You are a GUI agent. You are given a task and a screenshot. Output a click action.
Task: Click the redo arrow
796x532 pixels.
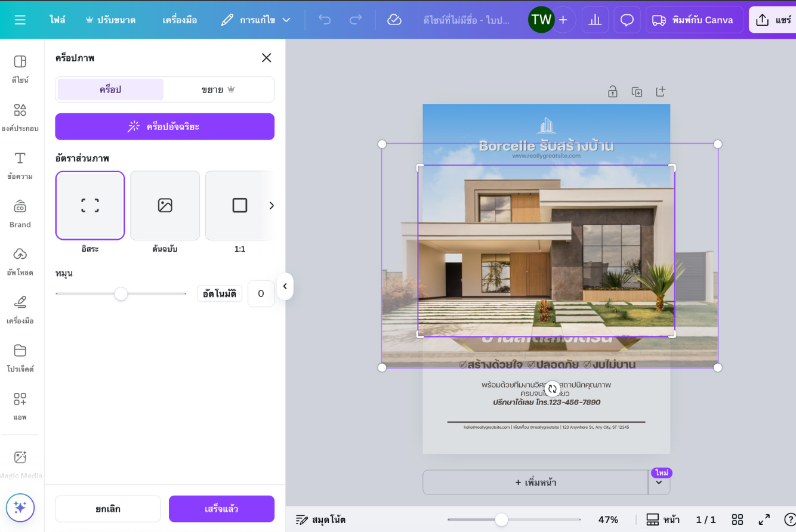[356, 20]
